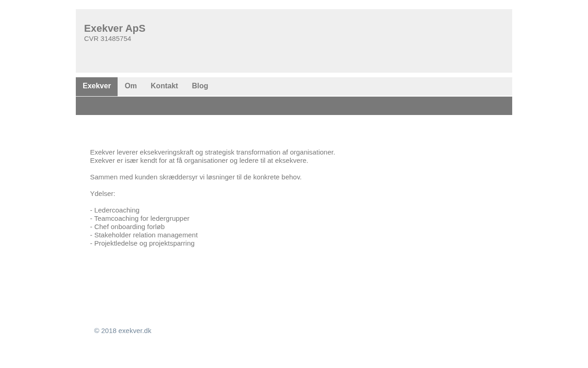588x368 pixels.
Task: Click the empty light gray header banner area
Action: [322, 41]
